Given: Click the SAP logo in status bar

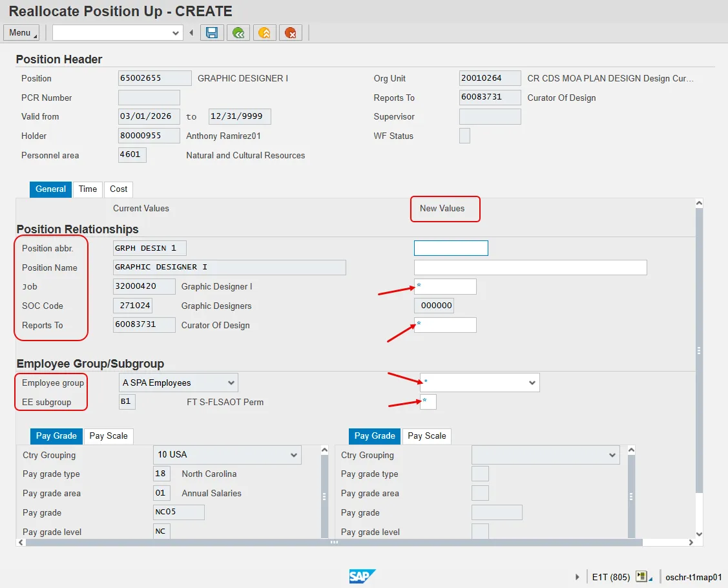Looking at the screenshot, I should pos(362,576).
